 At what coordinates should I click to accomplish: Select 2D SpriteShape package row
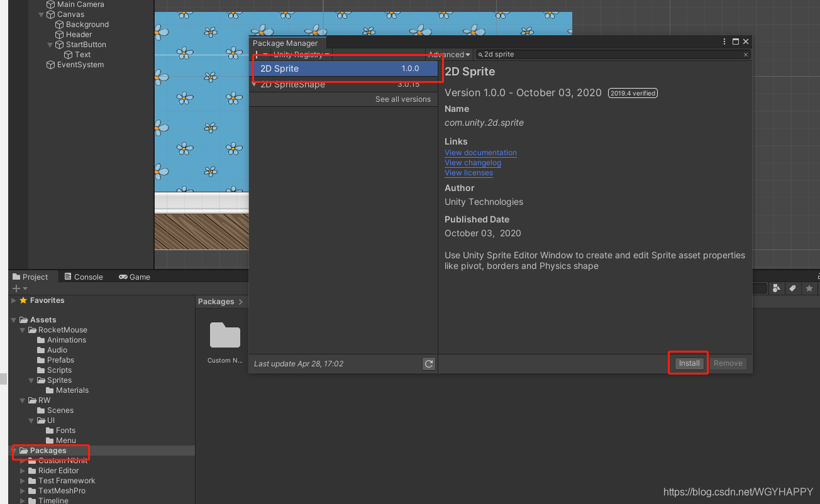[x=343, y=84]
